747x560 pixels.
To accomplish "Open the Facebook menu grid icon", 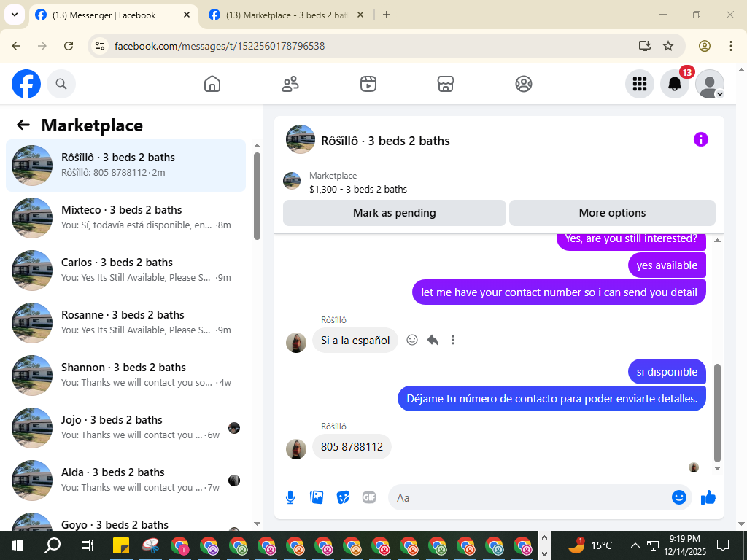I will pos(639,84).
